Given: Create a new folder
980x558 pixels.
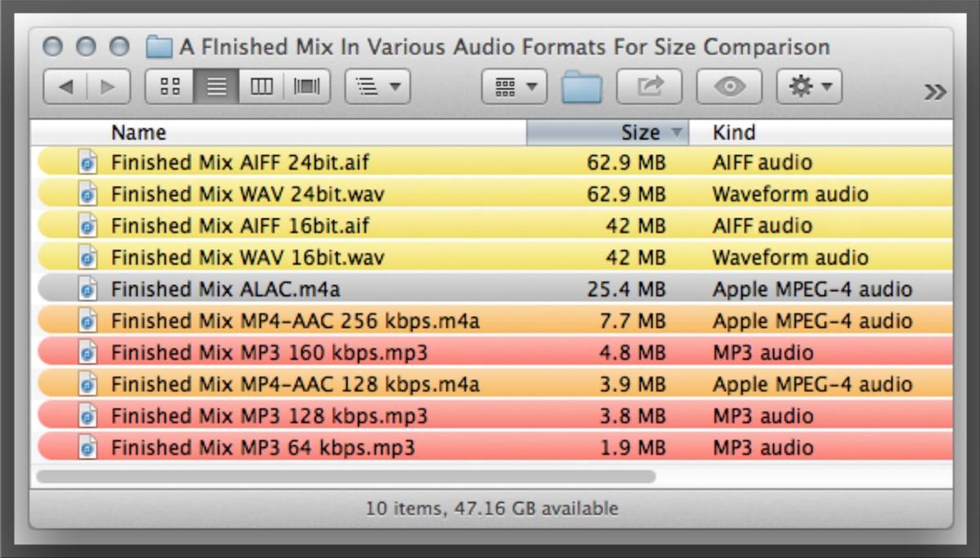Looking at the screenshot, I should click(x=582, y=86).
